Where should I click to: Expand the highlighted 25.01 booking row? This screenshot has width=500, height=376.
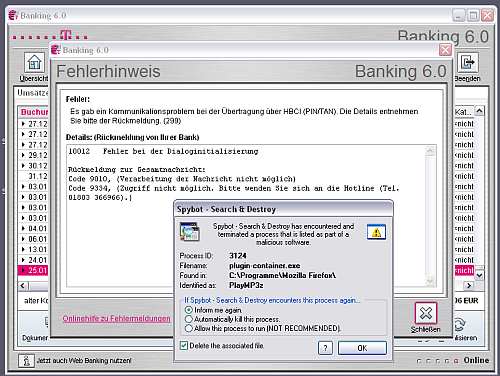tap(23, 270)
